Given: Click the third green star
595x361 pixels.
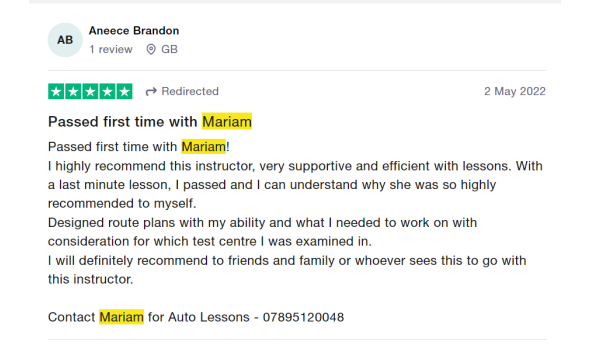Looking at the screenshot, I should [90, 91].
